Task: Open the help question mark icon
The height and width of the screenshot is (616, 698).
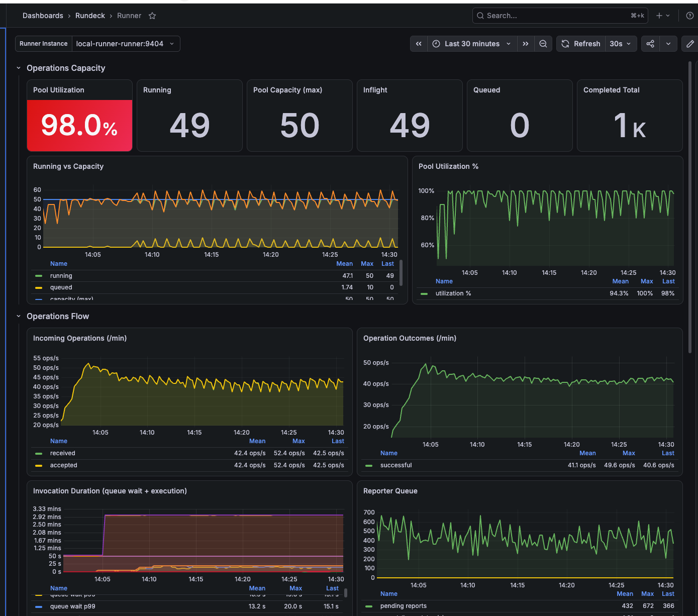Action: 690,16
